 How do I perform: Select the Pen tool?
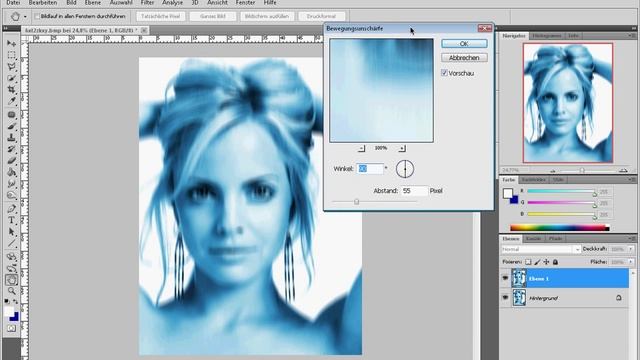[11, 209]
